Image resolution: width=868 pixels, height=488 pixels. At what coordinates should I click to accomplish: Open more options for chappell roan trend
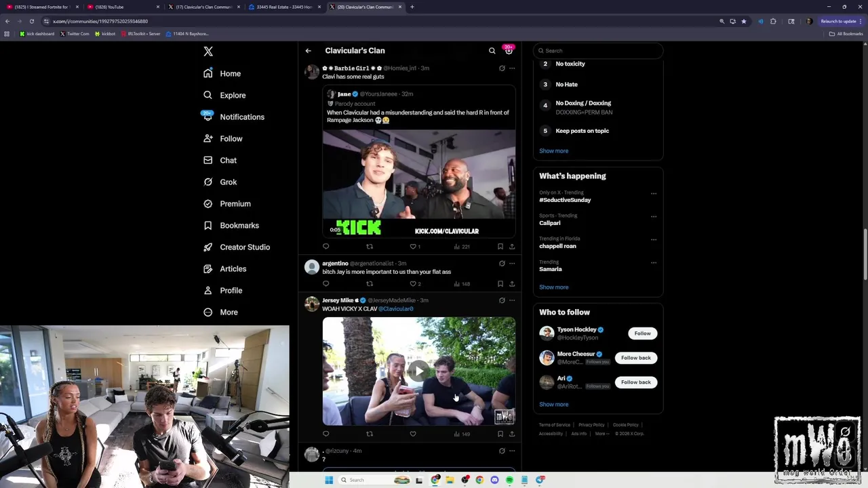coord(654,240)
